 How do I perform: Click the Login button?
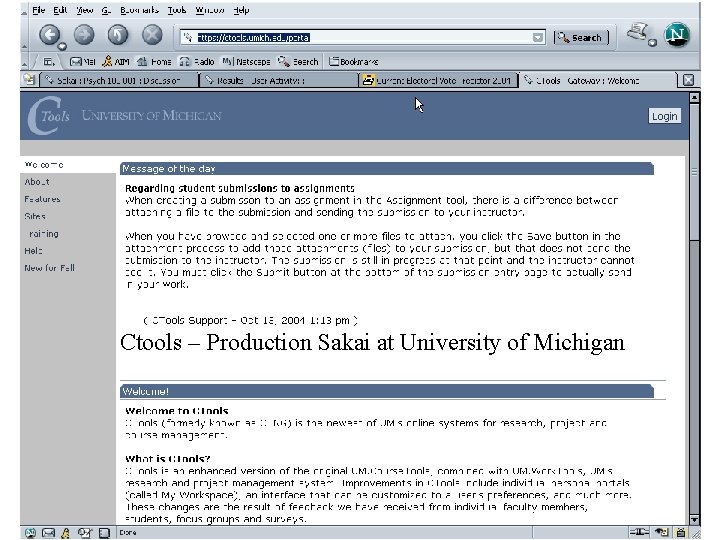coord(664,116)
